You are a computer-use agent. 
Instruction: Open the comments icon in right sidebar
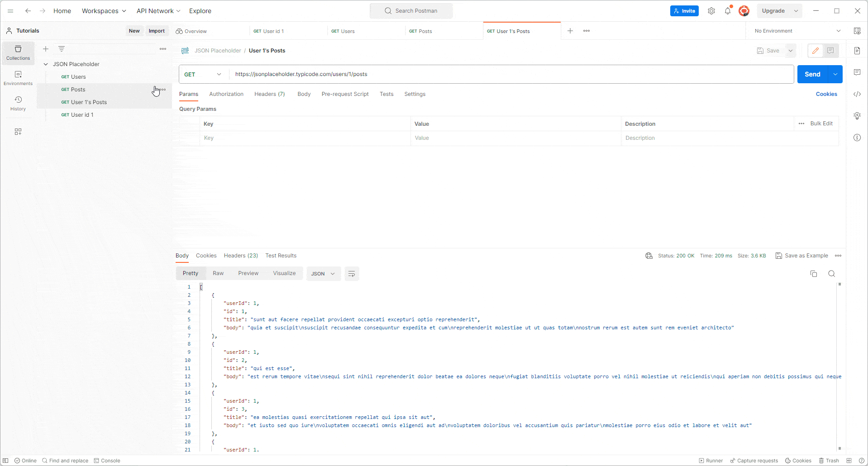coord(857,72)
